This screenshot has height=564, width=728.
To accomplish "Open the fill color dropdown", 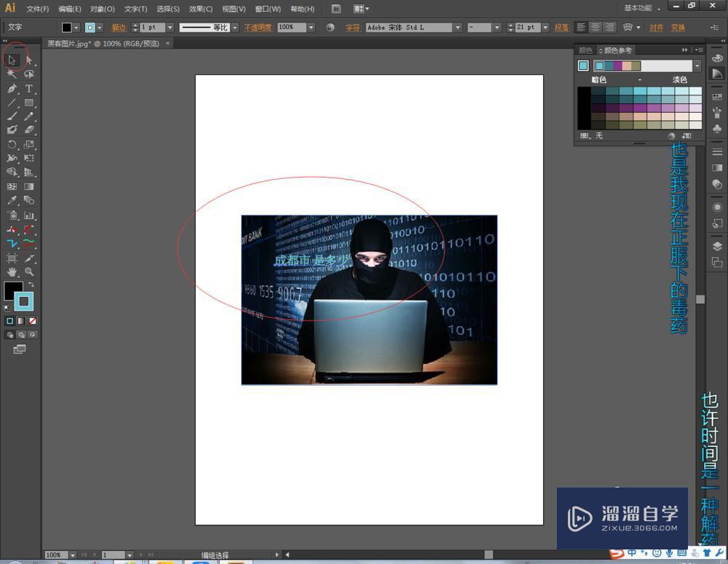I will [x=76, y=28].
